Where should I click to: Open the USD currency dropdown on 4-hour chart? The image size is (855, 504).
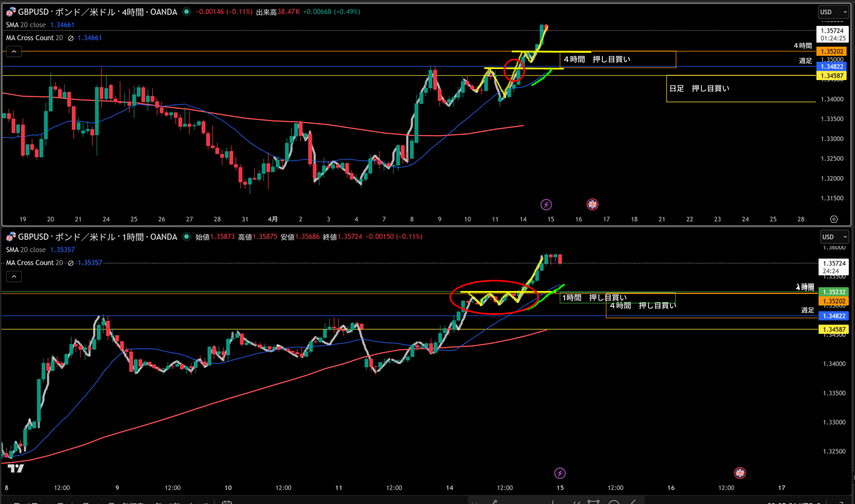[834, 12]
